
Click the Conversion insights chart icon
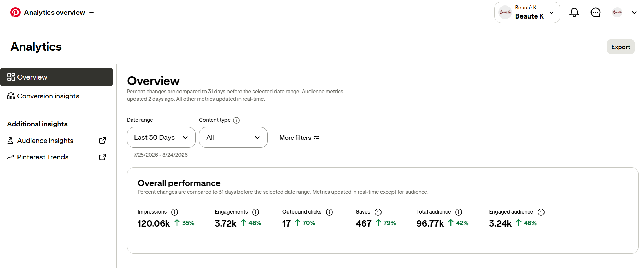(x=11, y=96)
